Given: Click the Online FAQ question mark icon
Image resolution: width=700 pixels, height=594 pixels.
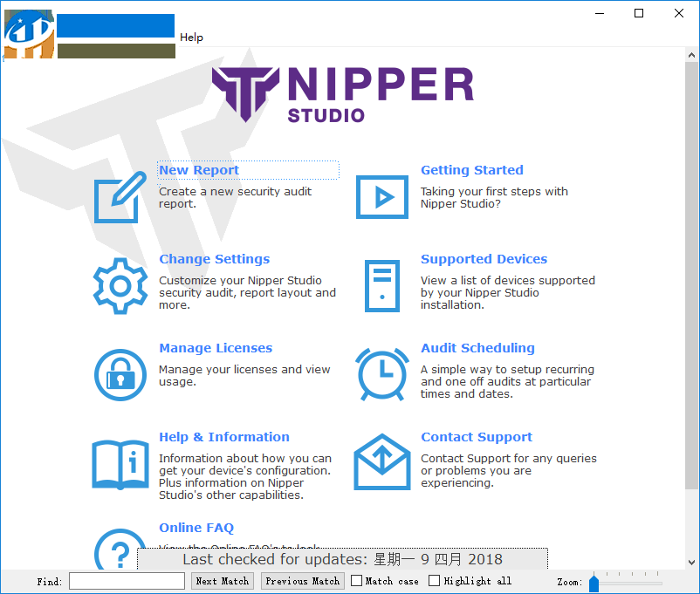Looking at the screenshot, I should coord(120,553).
